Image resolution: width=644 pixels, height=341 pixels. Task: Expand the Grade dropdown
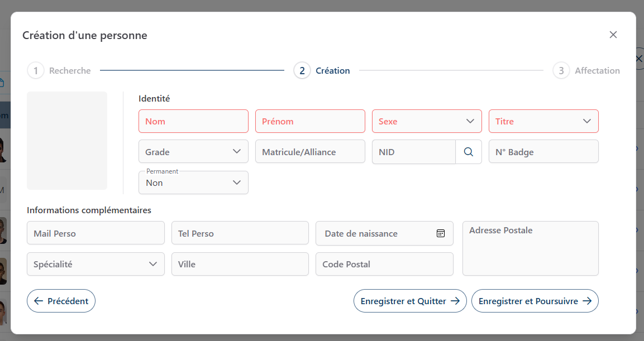193,151
